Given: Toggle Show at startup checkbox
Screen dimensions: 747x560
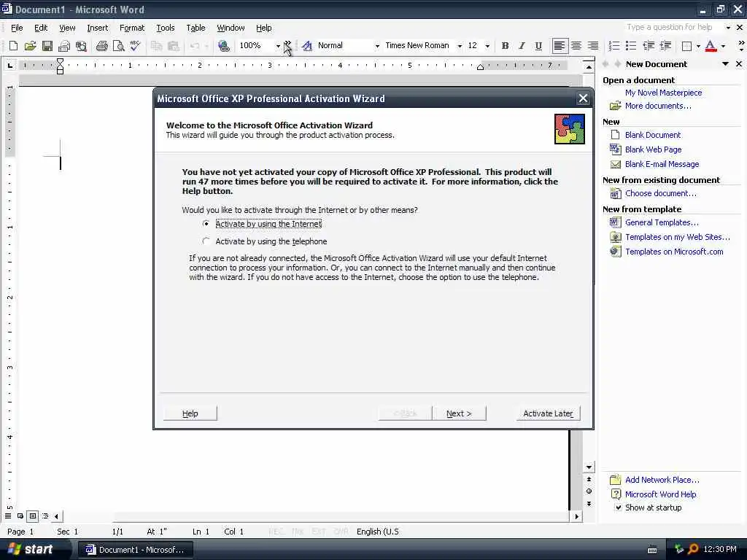Looking at the screenshot, I should 618,507.
